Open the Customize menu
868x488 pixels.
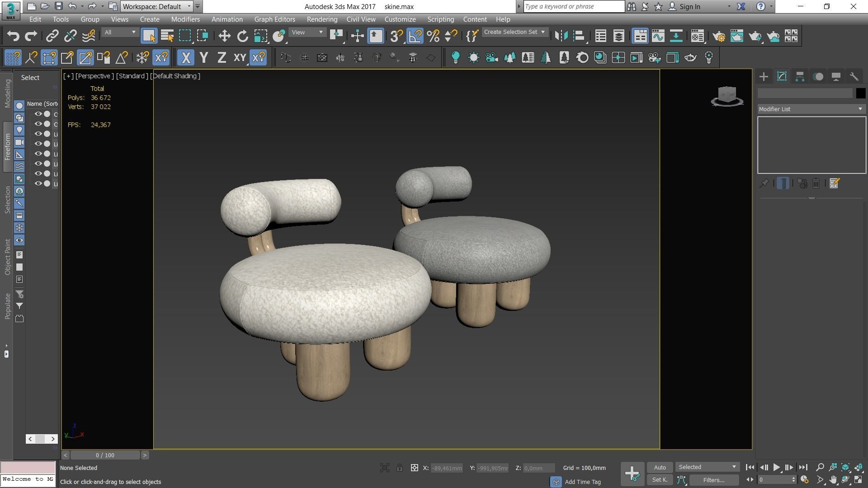click(x=400, y=19)
